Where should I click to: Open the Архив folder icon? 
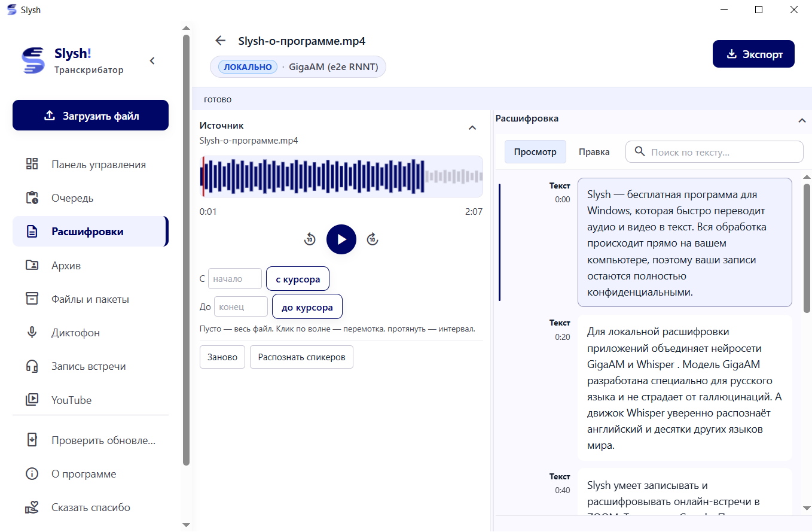pyautogui.click(x=32, y=265)
